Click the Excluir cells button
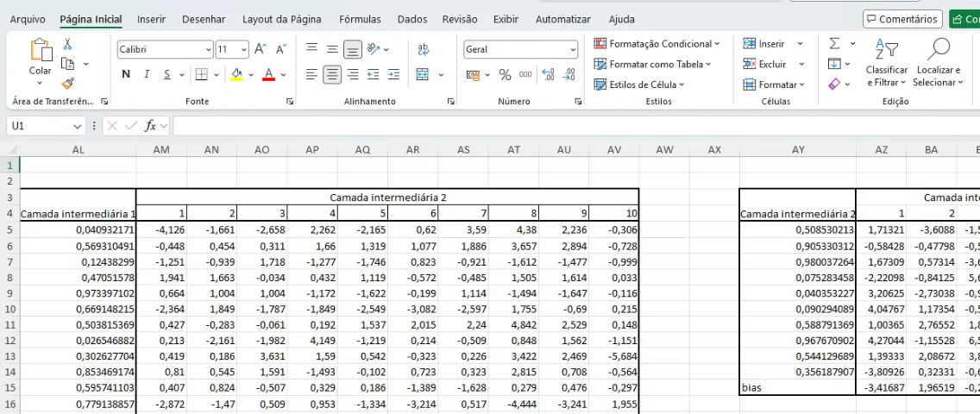 765,64
